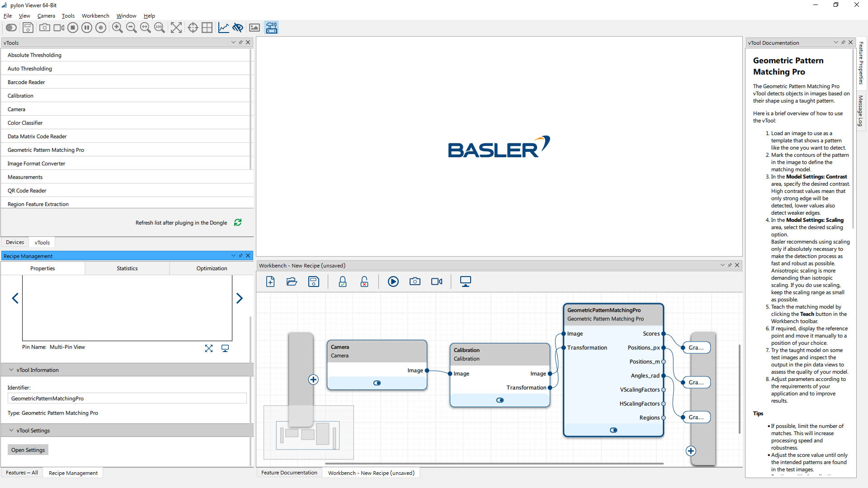The height and width of the screenshot is (488, 868).
Task: Click Refresh list after plugging in Dongle
Action: tap(237, 222)
